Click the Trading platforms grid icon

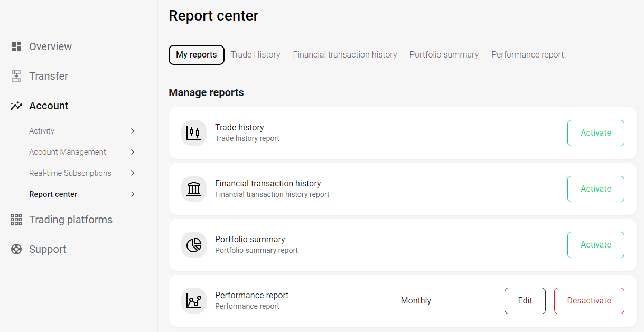(16, 220)
